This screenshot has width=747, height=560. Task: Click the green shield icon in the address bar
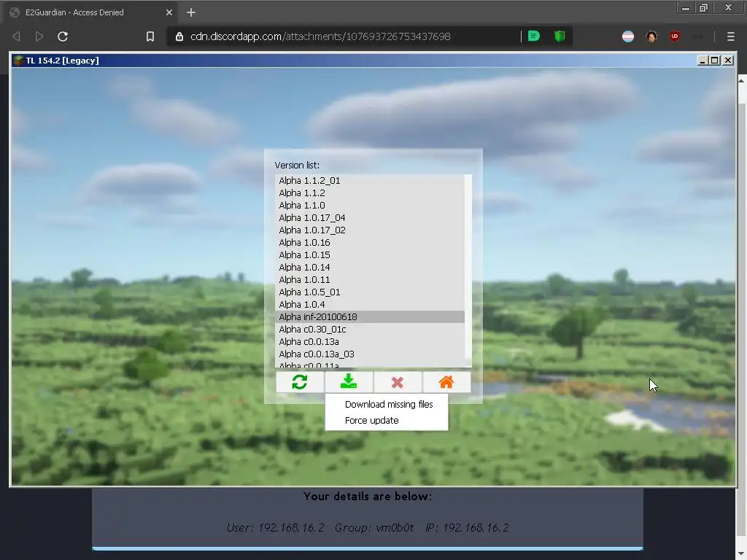[560, 36]
